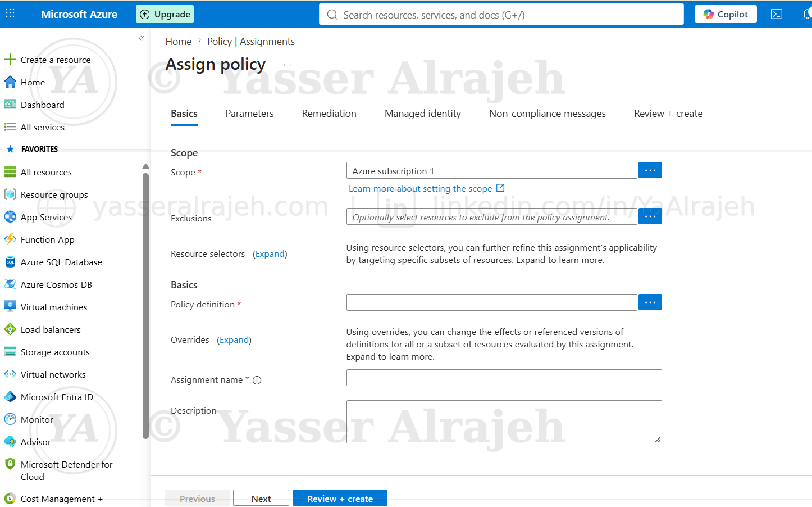Screen dimensions: 812x507
Task: Click the Resource groups cube icon
Action: pos(10,194)
